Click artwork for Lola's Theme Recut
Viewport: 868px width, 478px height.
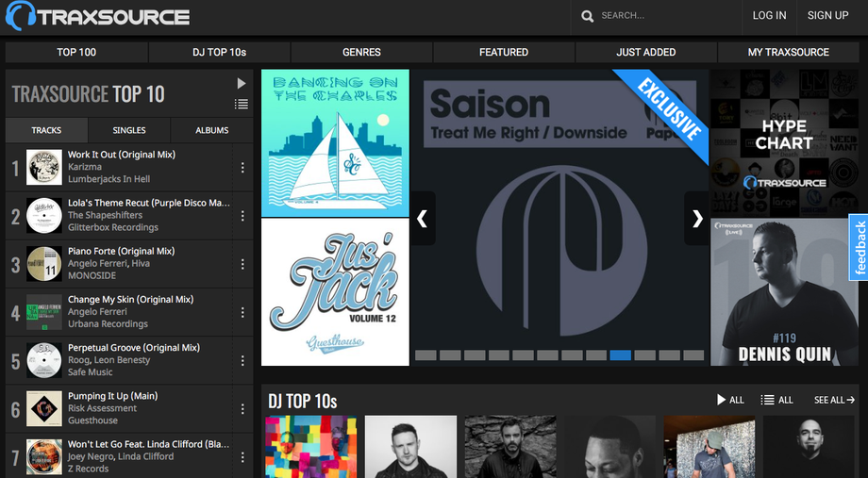click(x=44, y=215)
